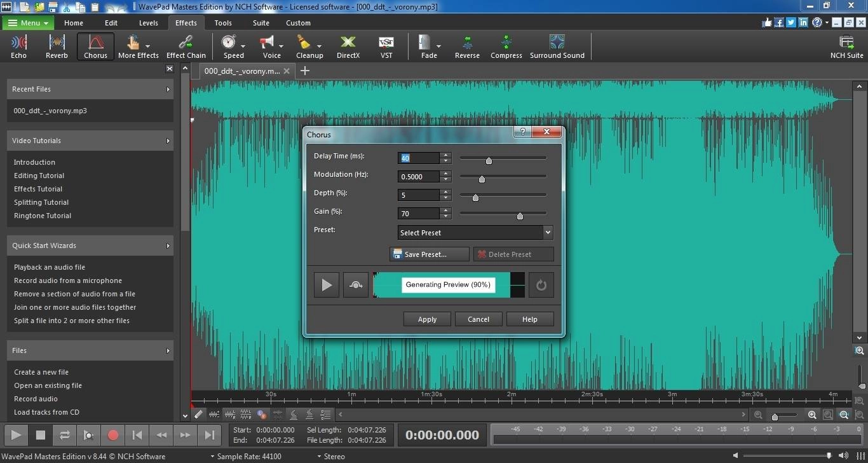Switch to the Custom tab
This screenshot has width=868, height=463.
point(298,23)
